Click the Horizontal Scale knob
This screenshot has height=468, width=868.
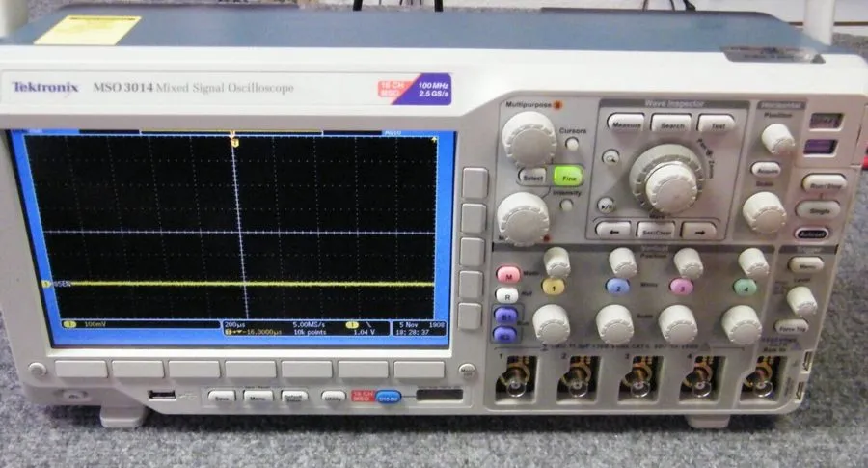[764, 212]
